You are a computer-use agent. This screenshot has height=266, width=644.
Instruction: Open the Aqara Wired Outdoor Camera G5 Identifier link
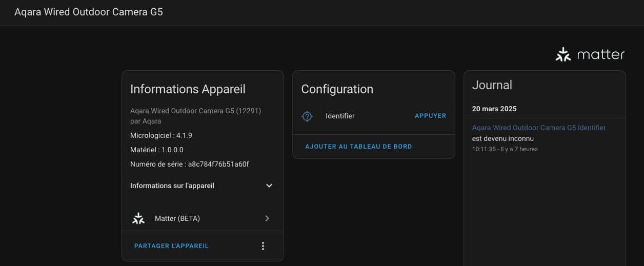(539, 128)
